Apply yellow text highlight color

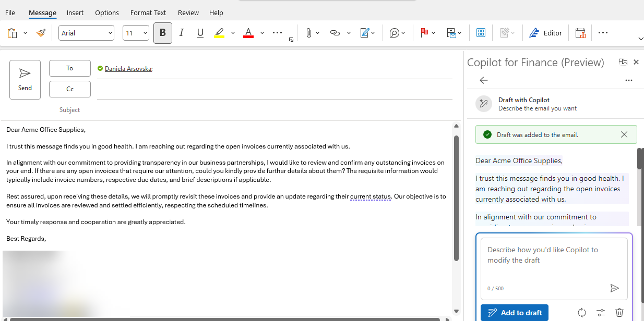219,33
